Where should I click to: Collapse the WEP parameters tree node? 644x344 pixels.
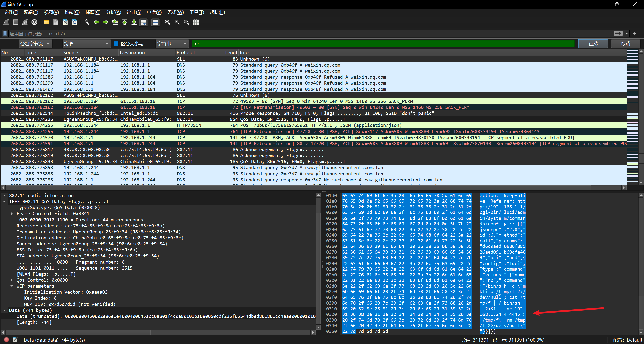12,286
